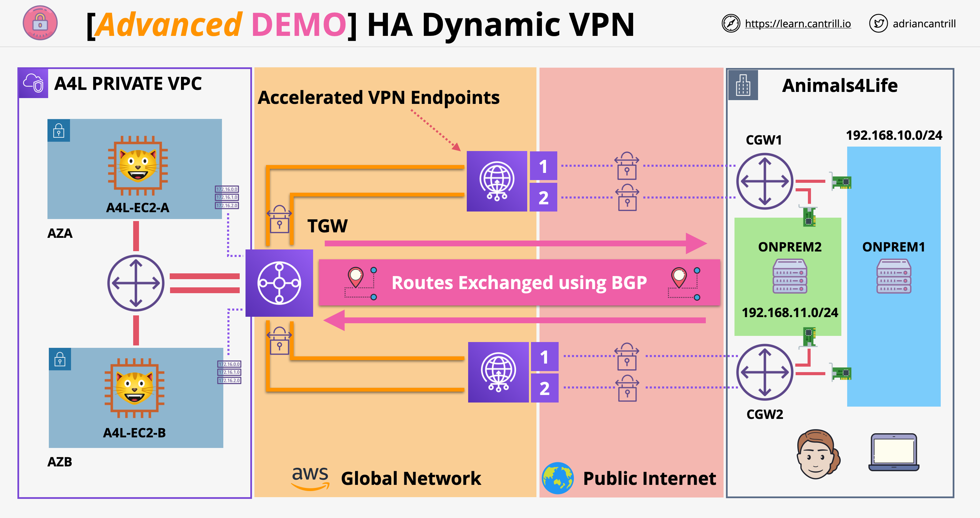The width and height of the screenshot is (980, 518).
Task: Click the lower accelerated VPN endpoint globe icon
Action: (x=499, y=372)
